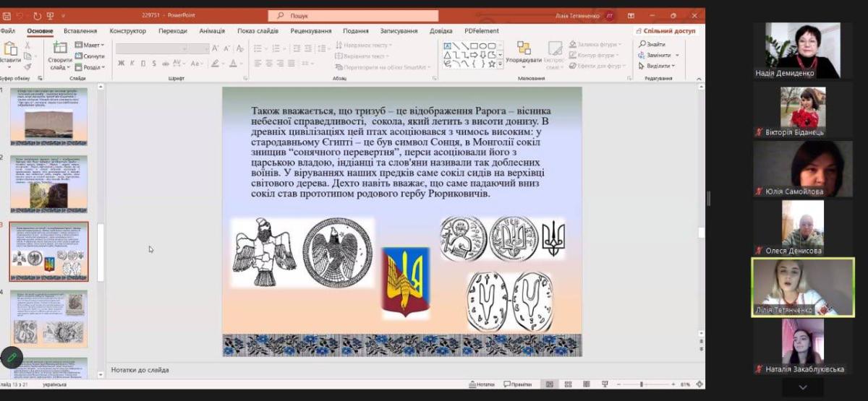Screen dimensions: 868x401
Task: Click the Спільний доступ share button
Action: coord(665,31)
